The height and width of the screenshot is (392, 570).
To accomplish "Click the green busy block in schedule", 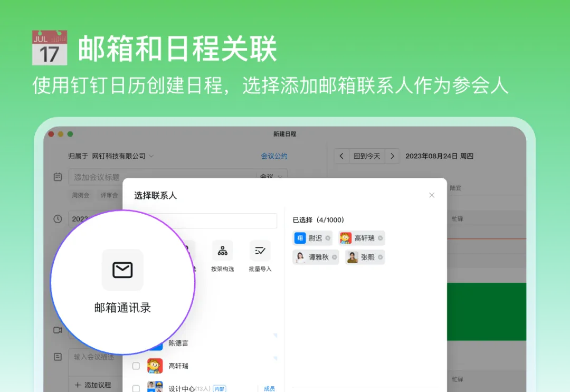I will coord(487,312).
